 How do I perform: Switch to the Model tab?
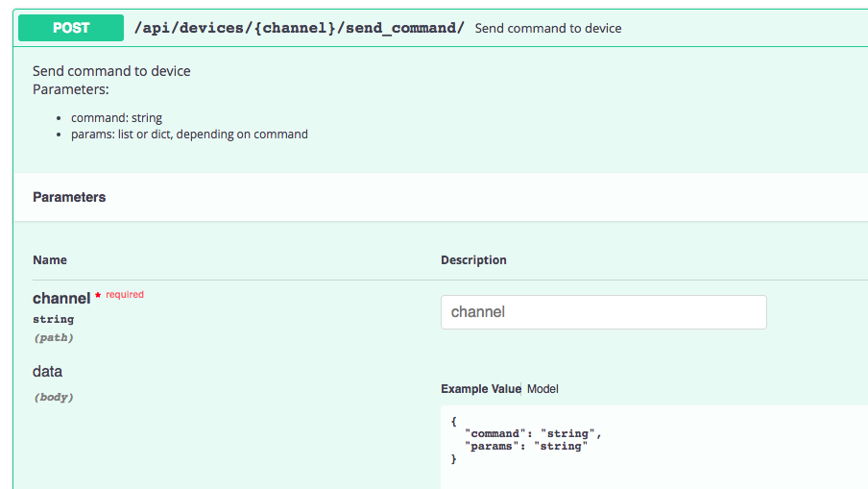[542, 389]
